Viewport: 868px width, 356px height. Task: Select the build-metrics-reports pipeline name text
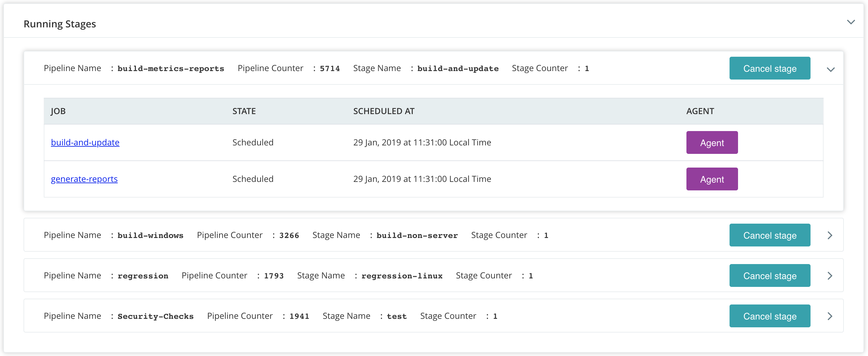(170, 68)
